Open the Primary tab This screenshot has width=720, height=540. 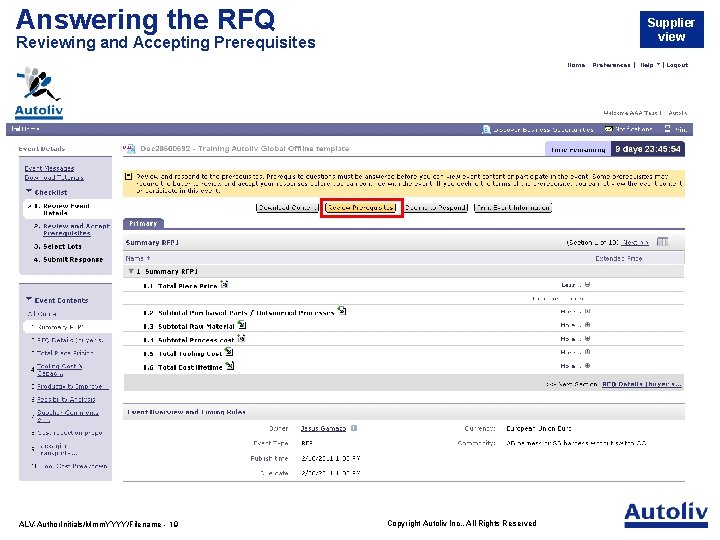pyautogui.click(x=143, y=224)
